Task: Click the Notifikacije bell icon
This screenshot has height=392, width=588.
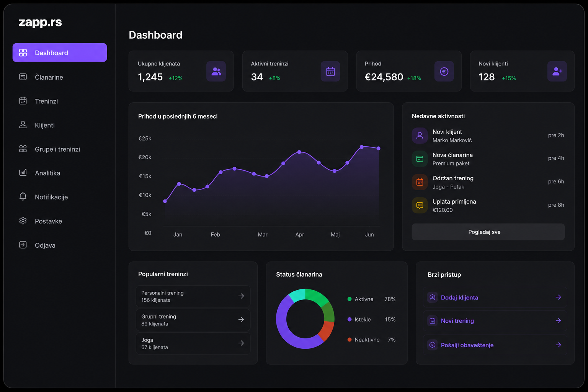Action: coord(23,197)
